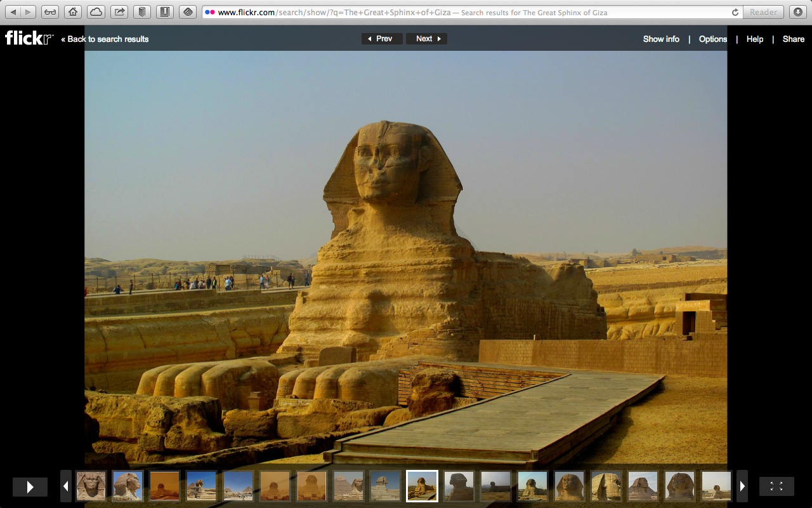Click the user account icon near Reader
This screenshot has height=508, width=812.
tap(798, 12)
